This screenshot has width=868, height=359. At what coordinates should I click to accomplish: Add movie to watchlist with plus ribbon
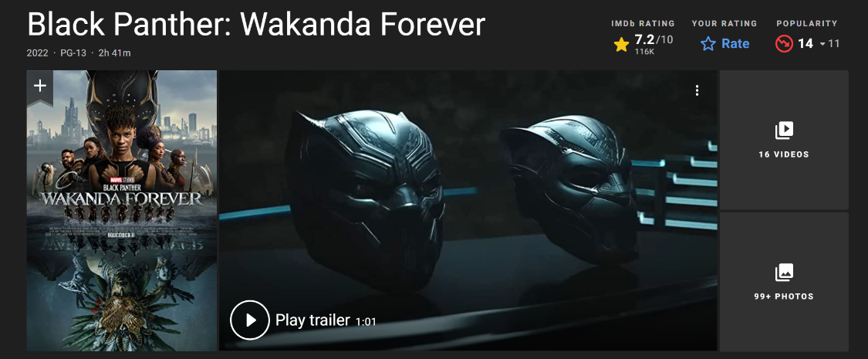point(40,87)
